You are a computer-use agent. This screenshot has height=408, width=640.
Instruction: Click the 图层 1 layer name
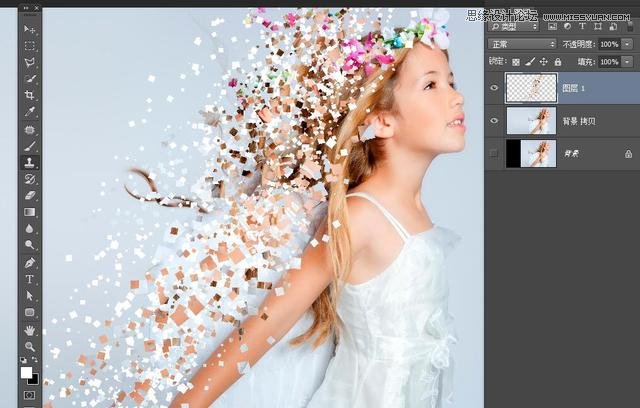574,88
